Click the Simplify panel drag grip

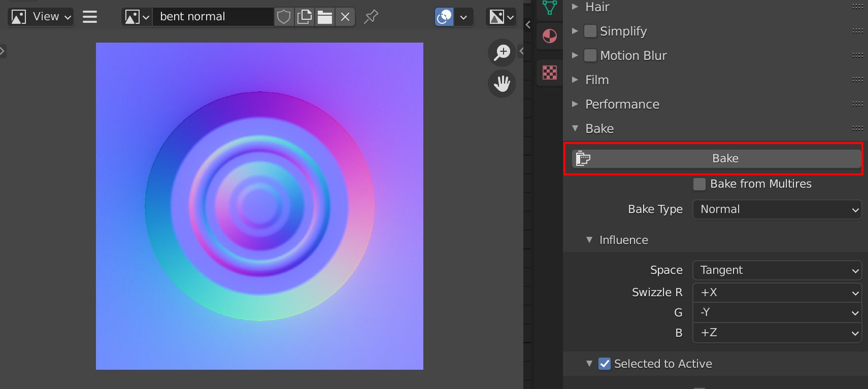(858, 31)
